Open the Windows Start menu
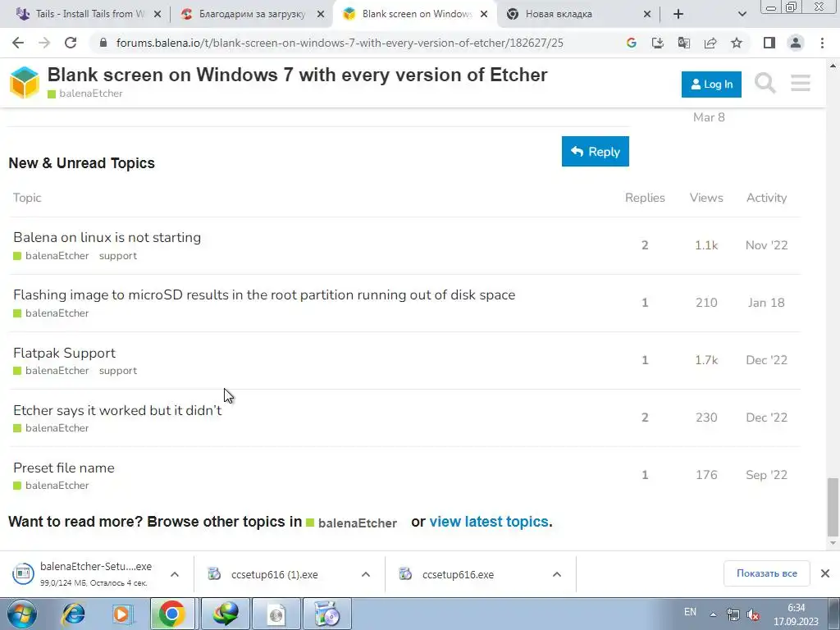 22,614
